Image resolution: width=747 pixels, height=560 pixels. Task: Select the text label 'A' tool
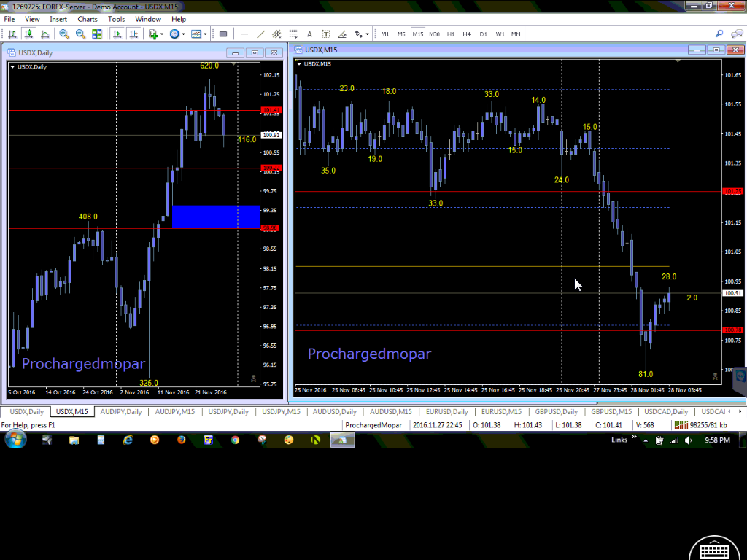(309, 34)
